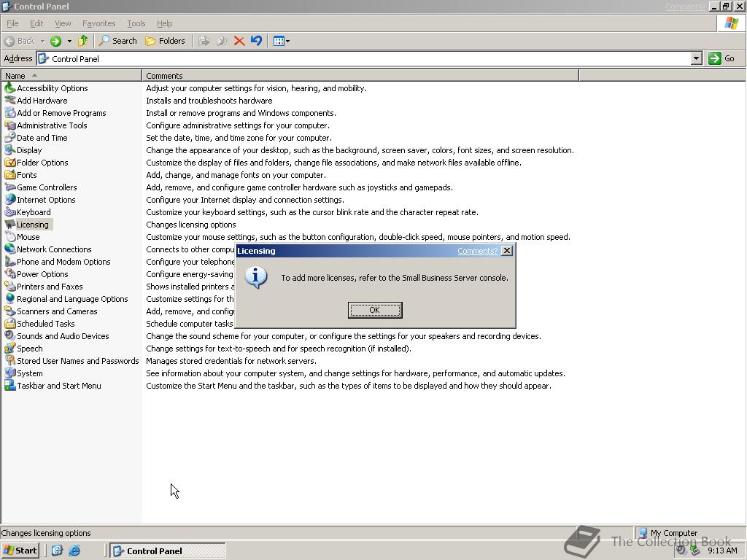Viewport: 747px width, 560px height.
Task: Click the Fonts folder icon
Action: pos(9,175)
